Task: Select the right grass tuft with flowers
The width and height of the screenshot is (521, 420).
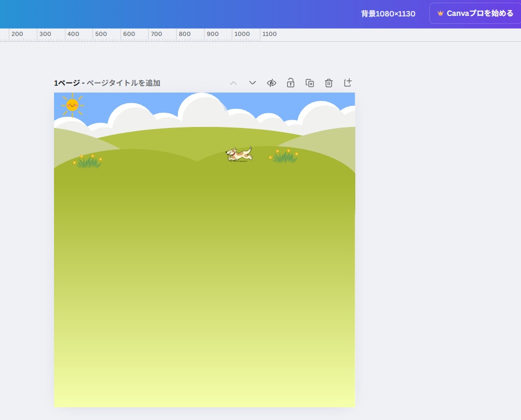Action: 284,157
